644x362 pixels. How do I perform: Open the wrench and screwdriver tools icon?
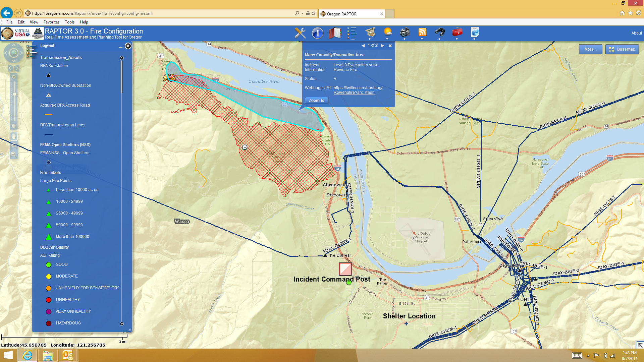(x=300, y=33)
